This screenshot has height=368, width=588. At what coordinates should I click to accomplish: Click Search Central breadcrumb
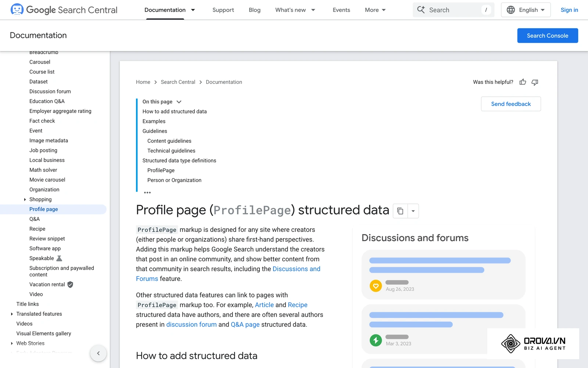click(x=178, y=82)
